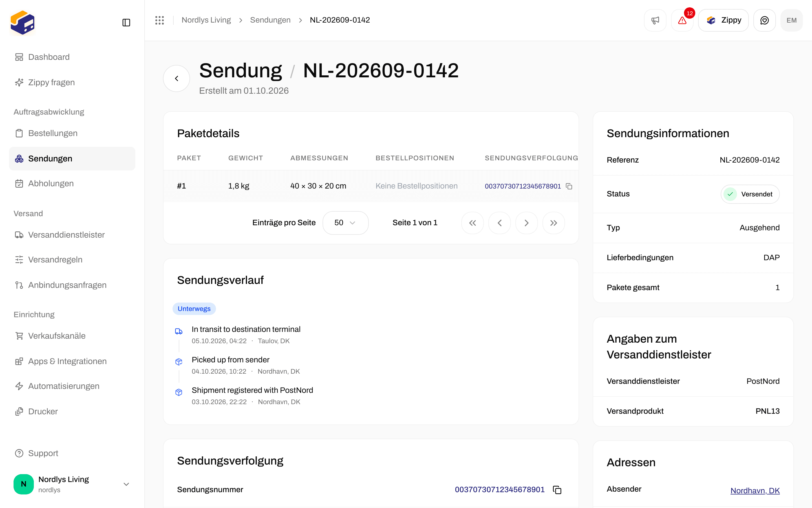Open the app grid launcher icon

[x=160, y=20]
